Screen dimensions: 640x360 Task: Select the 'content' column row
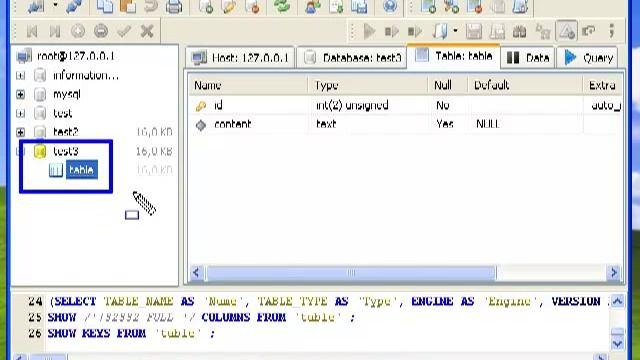click(x=406, y=124)
